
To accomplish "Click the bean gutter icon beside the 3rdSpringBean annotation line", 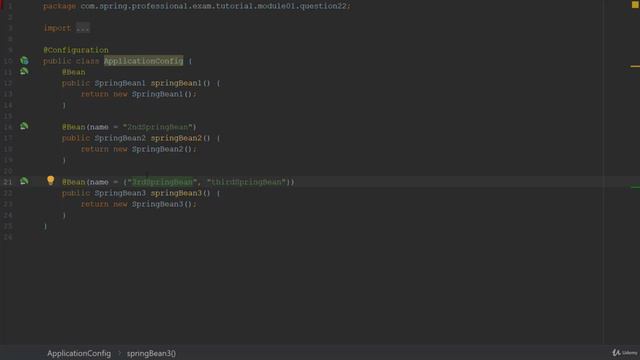I will pos(24,181).
